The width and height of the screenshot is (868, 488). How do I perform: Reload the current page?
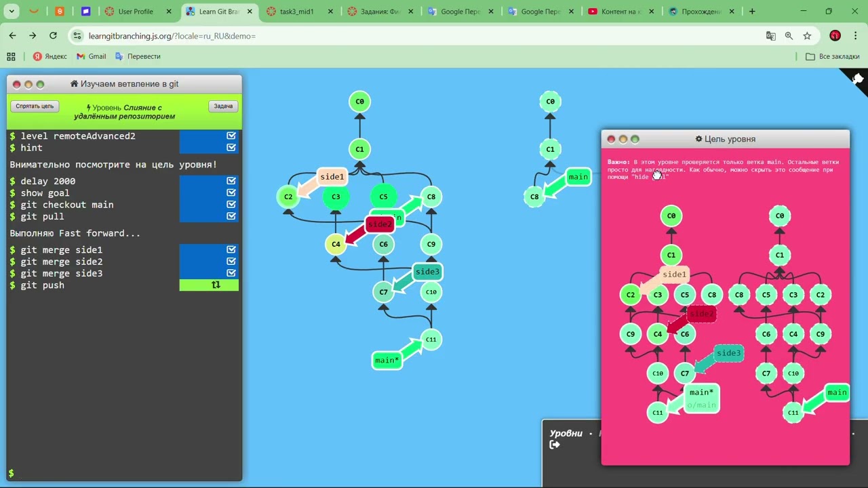pyautogui.click(x=53, y=36)
